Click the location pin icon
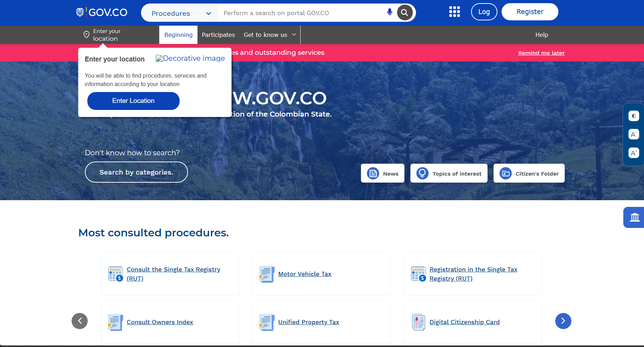644x347 pixels. (x=86, y=34)
